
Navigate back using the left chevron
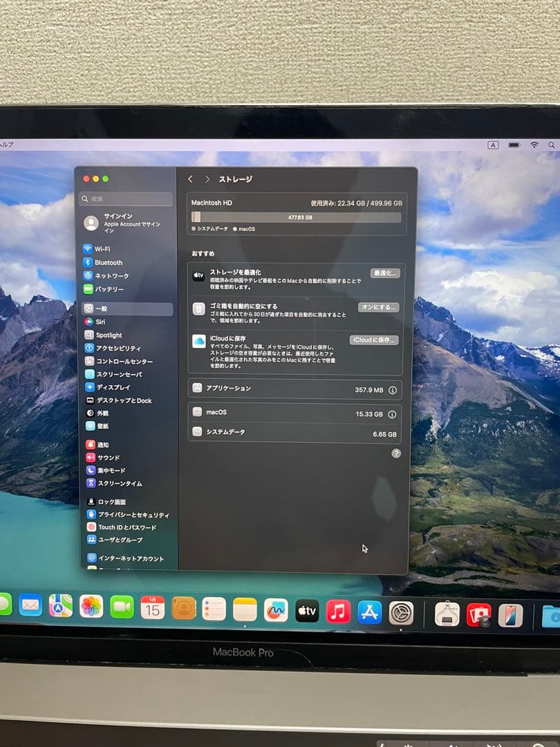[x=190, y=178]
